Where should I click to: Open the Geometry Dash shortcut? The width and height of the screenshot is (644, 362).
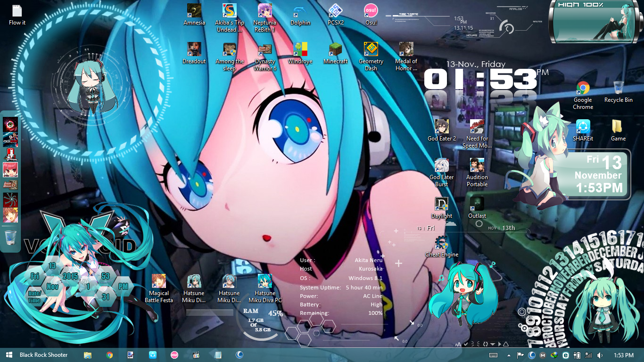coord(371,57)
